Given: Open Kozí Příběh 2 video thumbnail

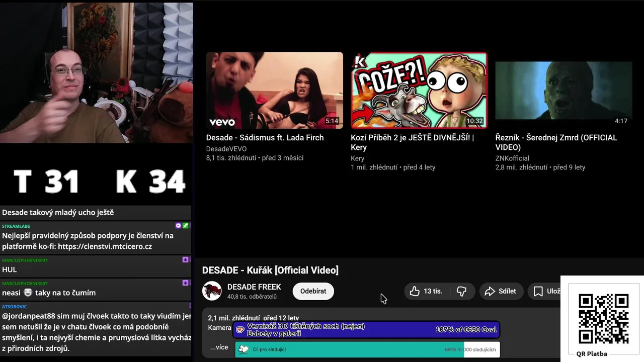Looking at the screenshot, I should pyautogui.click(x=419, y=90).
